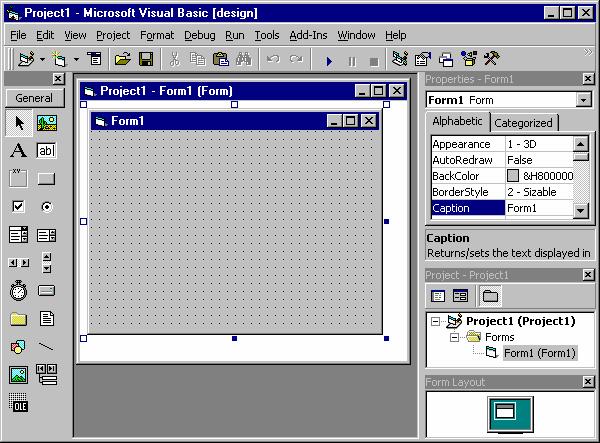600x443 pixels.
Task: Click the Open Project toolbar icon
Action: [122, 59]
